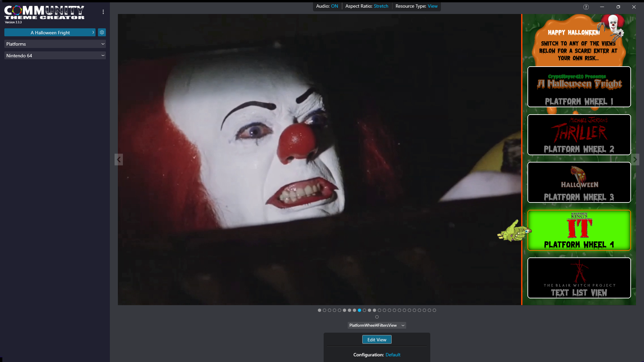Image resolution: width=644 pixels, height=362 pixels.
Task: Open the Nintendo 64 dropdown
Action: [x=55, y=56]
